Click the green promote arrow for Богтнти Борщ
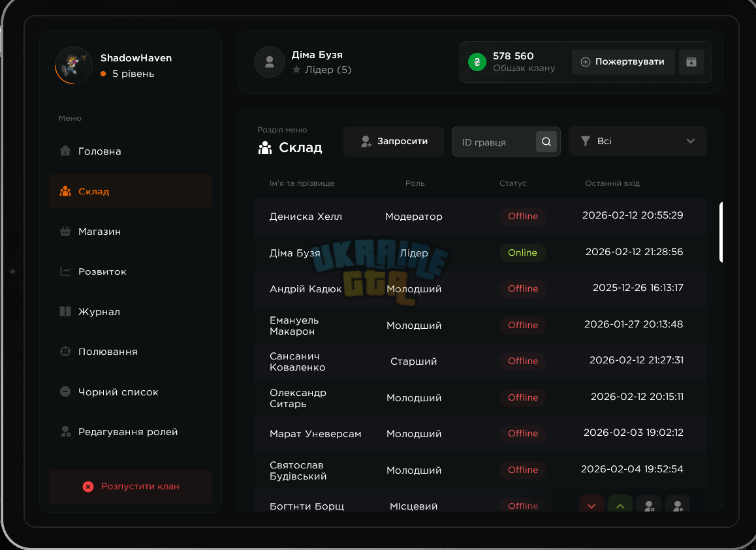 [x=620, y=505]
